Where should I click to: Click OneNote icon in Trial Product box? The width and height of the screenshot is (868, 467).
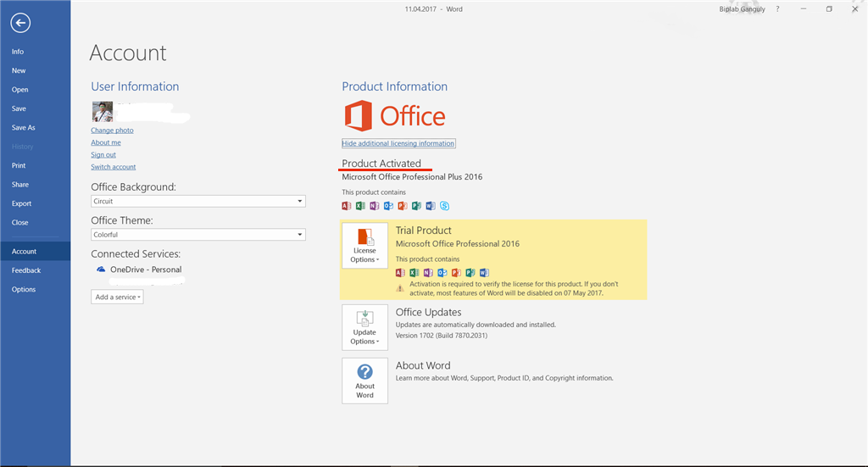tap(428, 272)
